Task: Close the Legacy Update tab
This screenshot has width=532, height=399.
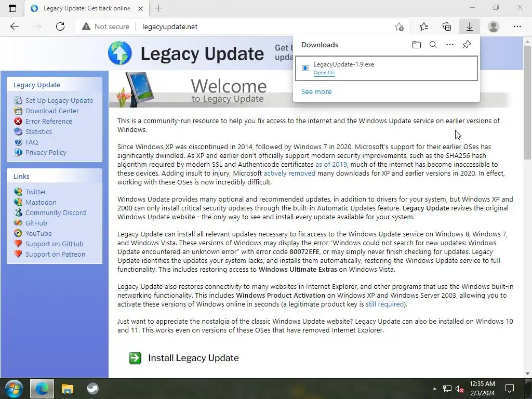Action: pyautogui.click(x=140, y=8)
